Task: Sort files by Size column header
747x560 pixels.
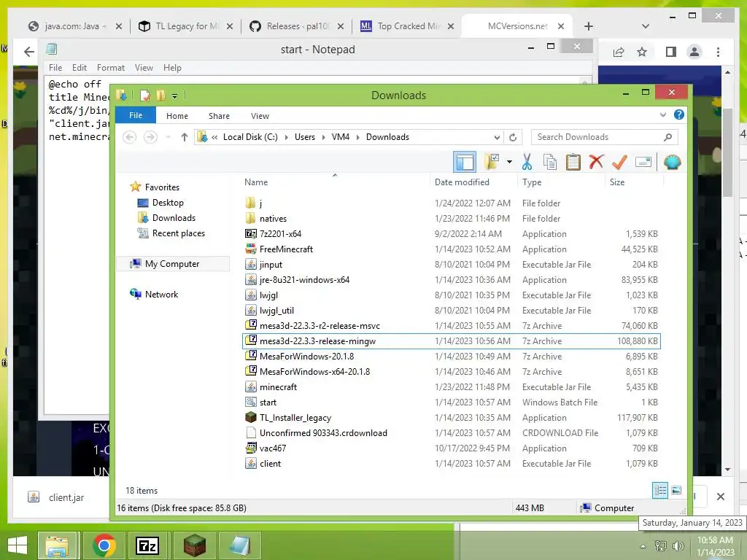Action: click(617, 182)
